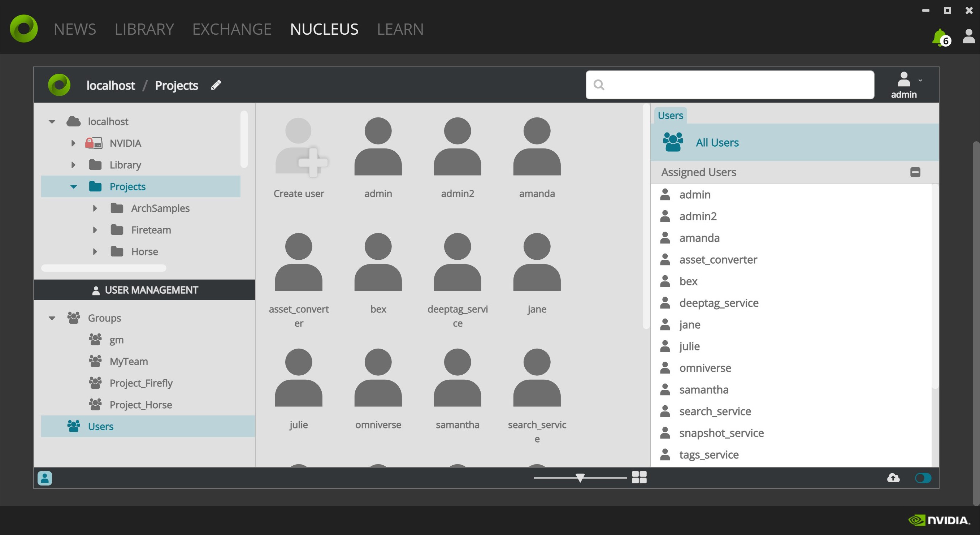The image size is (980, 535).
Task: Click the user management icon in status bar
Action: pyautogui.click(x=44, y=478)
